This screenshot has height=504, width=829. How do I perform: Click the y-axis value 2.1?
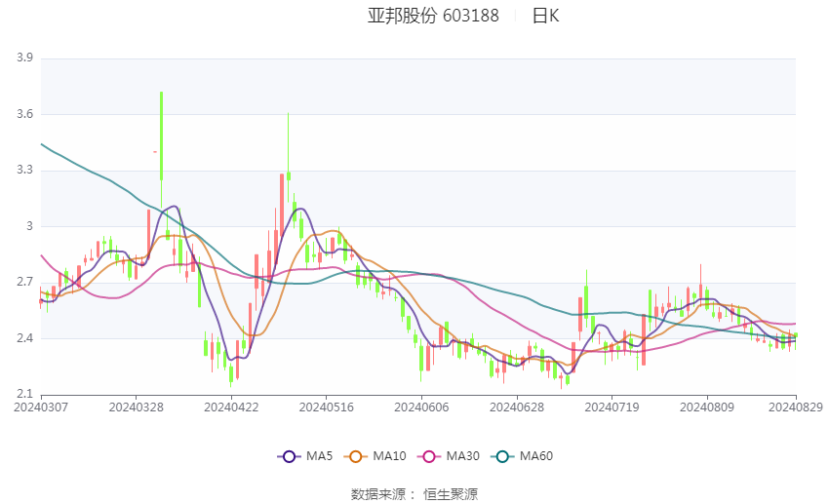24,394
